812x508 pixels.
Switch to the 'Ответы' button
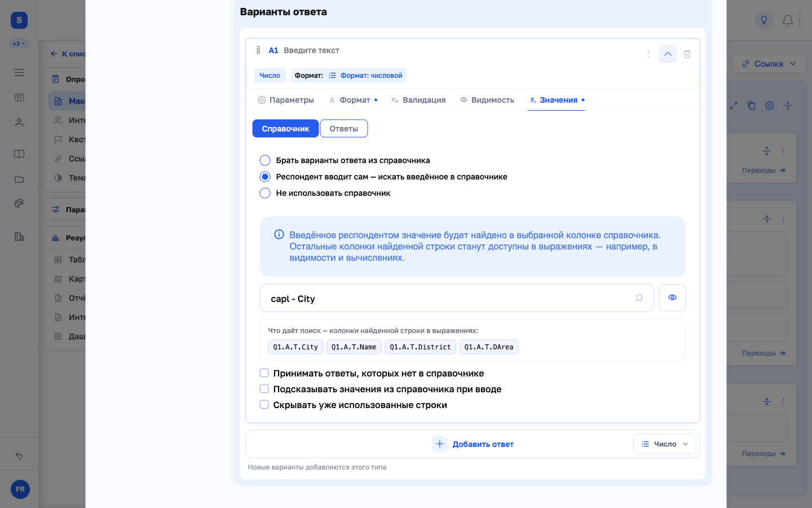point(344,129)
